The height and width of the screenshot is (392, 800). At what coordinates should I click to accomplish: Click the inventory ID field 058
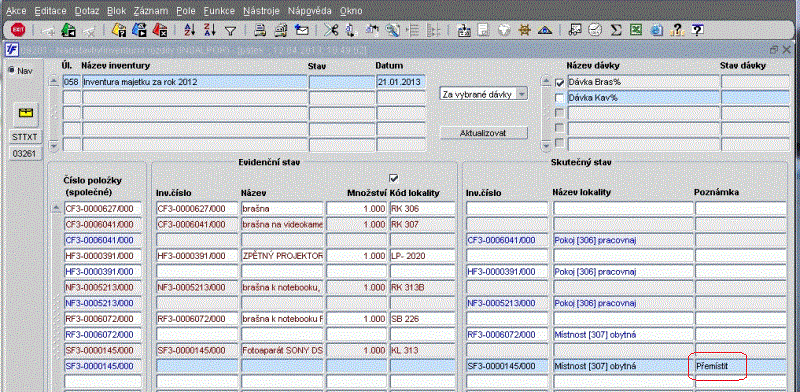[71, 83]
